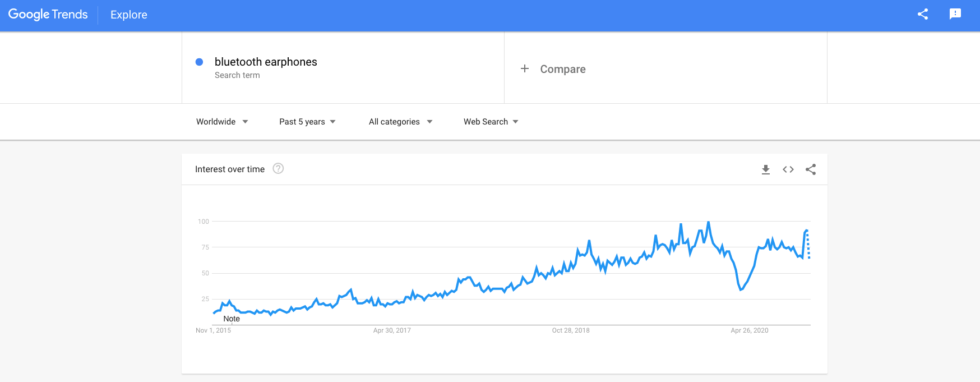Viewport: 980px width, 382px height.
Task: Toggle the bluetooth earphones series visibility
Action: pyautogui.click(x=199, y=62)
